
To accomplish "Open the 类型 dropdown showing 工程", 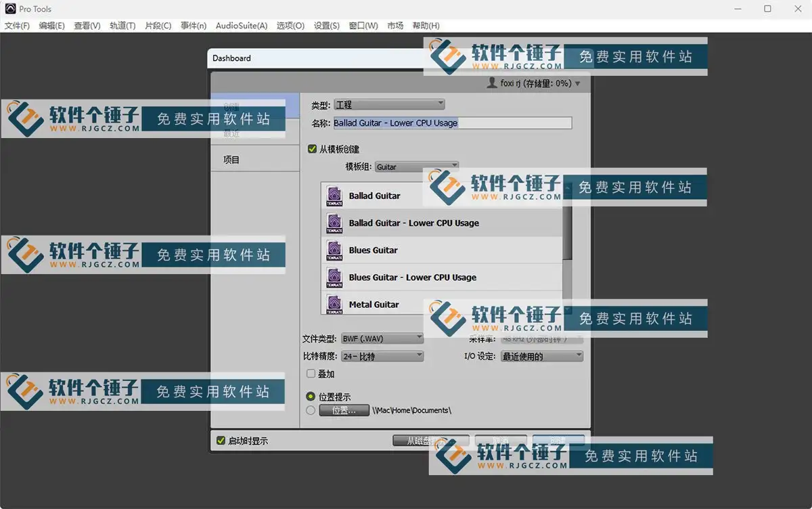I will [x=389, y=104].
